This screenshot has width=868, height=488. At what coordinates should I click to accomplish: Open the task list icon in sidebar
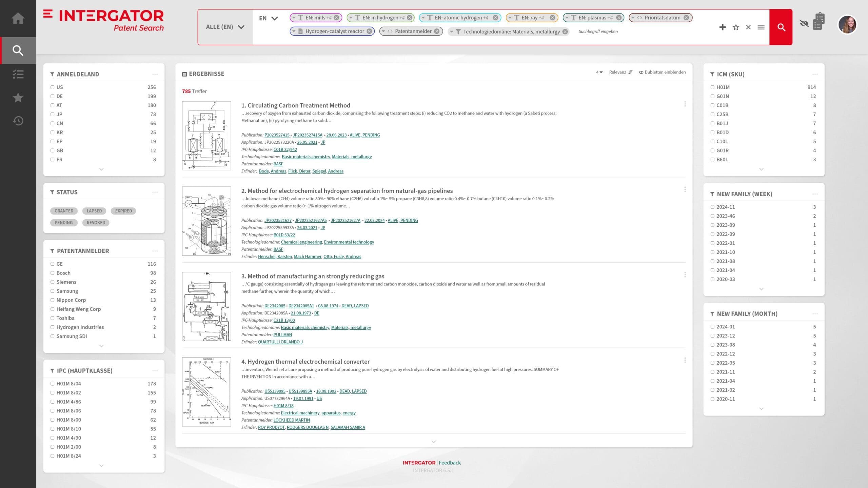pos(18,74)
